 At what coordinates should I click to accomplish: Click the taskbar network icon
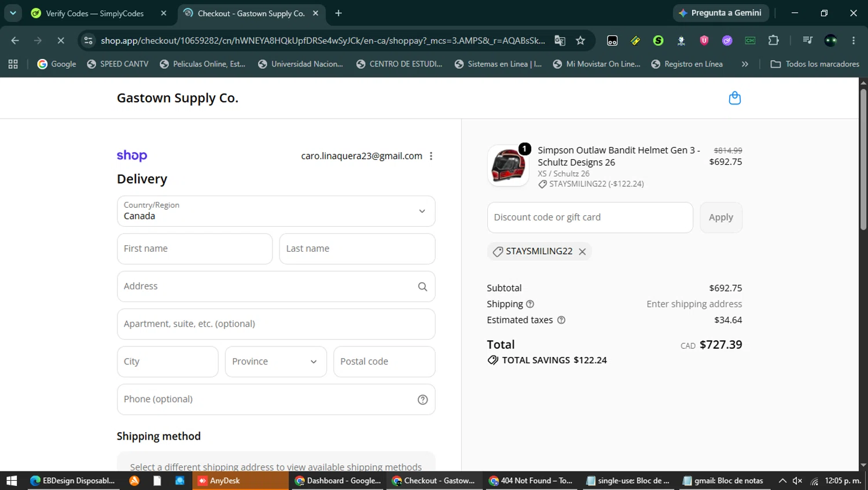pos(814,481)
